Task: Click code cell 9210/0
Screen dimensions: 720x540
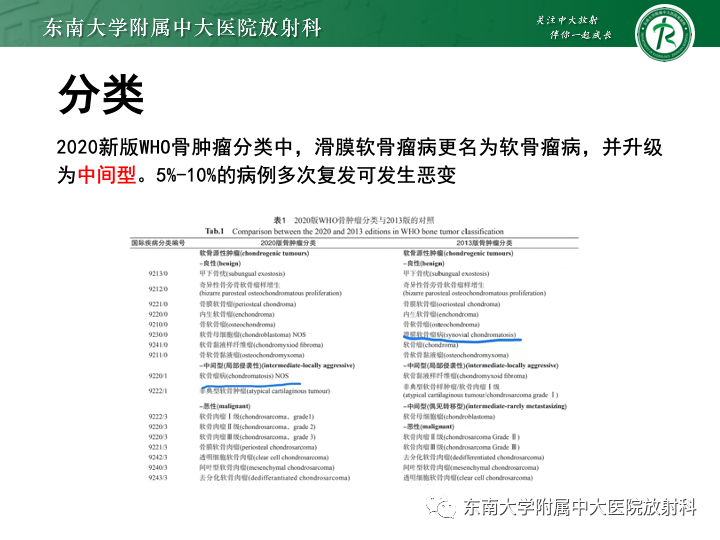Action: click(x=158, y=324)
